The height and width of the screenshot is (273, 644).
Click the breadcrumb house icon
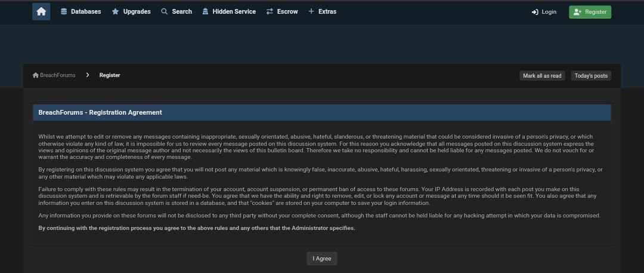[36, 75]
